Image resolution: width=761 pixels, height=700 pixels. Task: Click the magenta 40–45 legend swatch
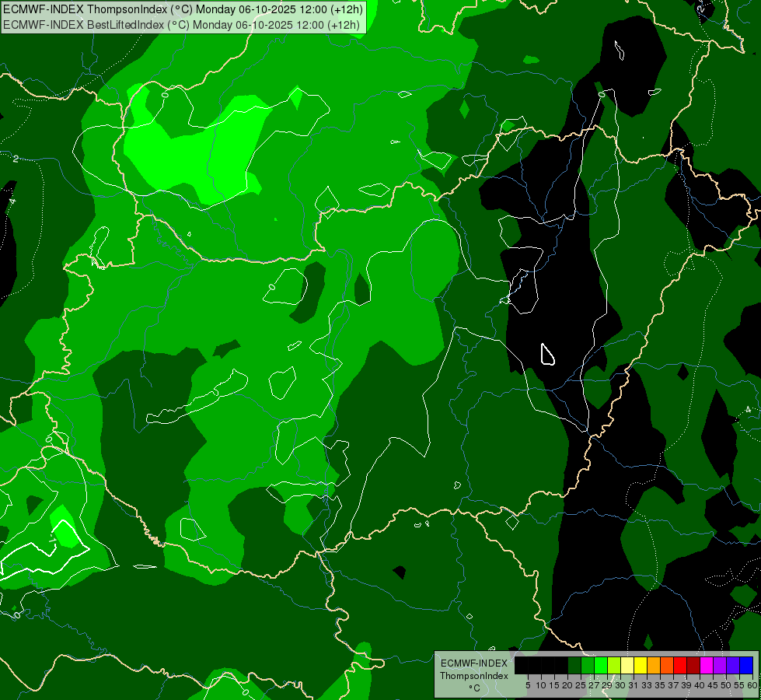(707, 665)
